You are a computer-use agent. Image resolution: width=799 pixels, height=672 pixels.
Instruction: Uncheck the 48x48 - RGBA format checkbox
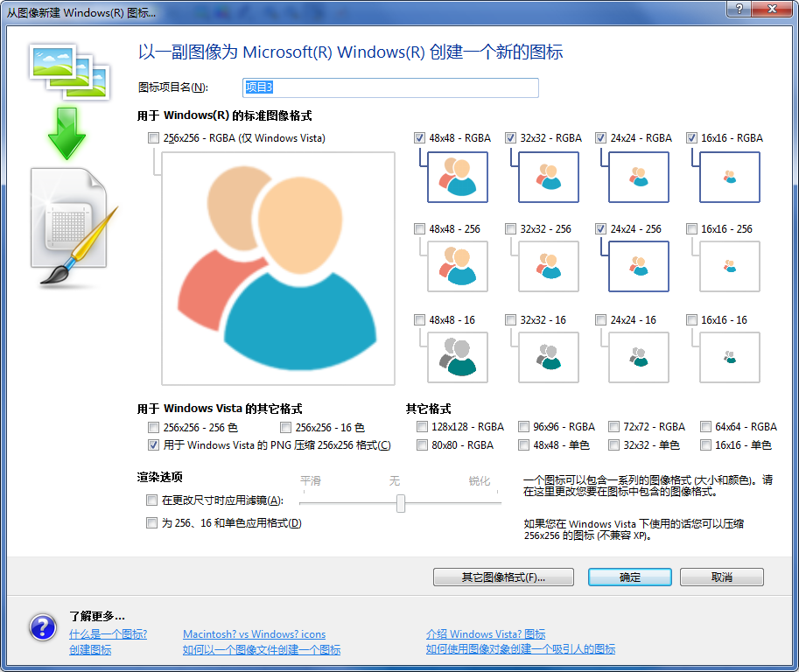[420, 138]
